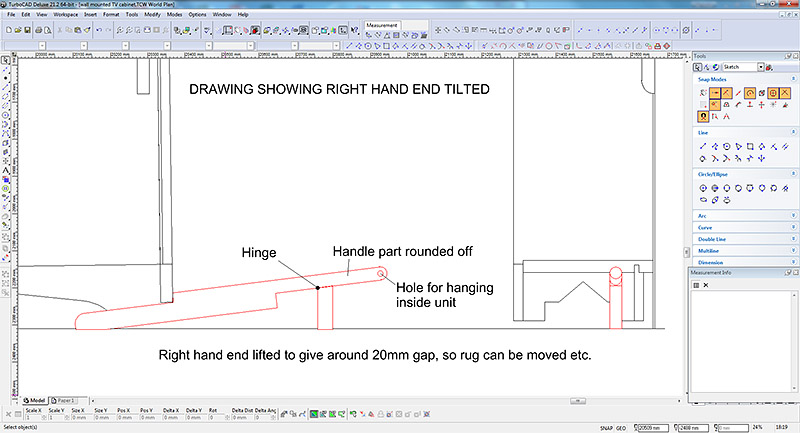Click the Scale X input field

(x=35, y=416)
